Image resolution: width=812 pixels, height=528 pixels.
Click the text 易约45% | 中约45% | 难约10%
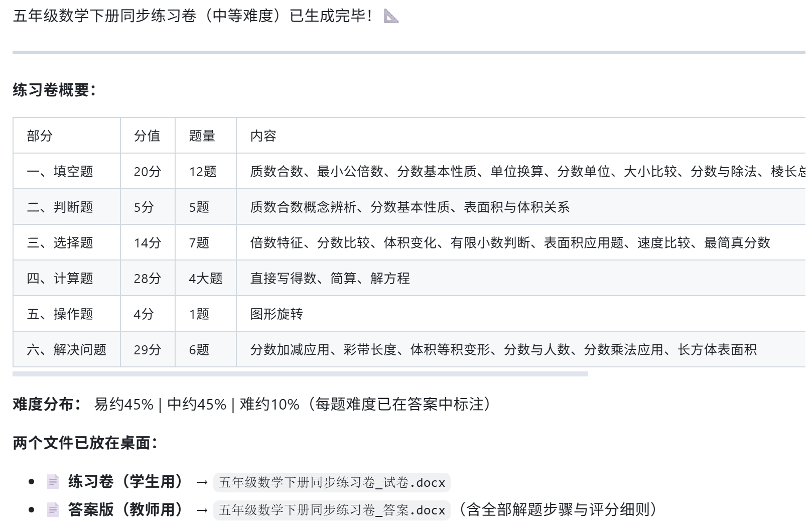197,405
